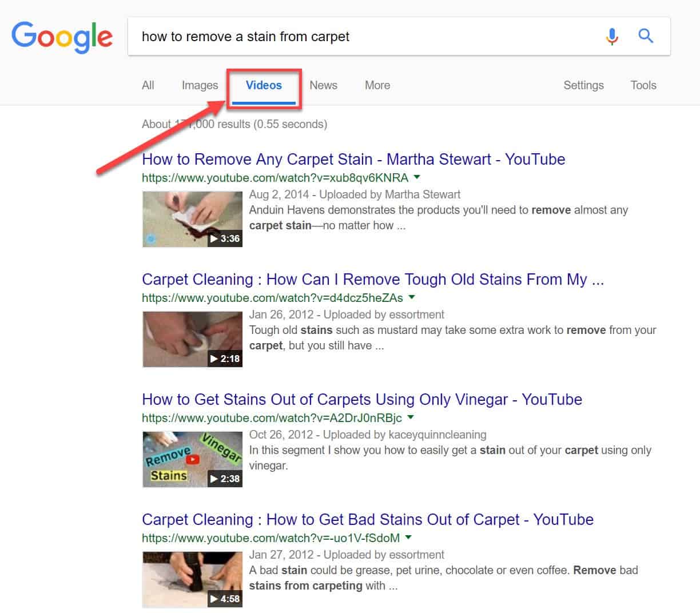Expand the arrow next to xub8qv6KNRA URL
This screenshot has height=613, width=700.
417,177
